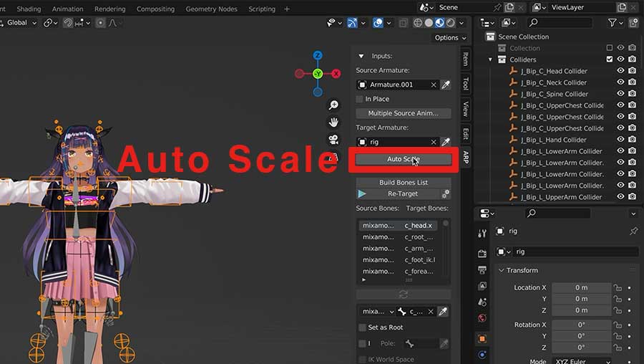Pin the Scene selector
The image size is (644, 364).
point(497,7)
